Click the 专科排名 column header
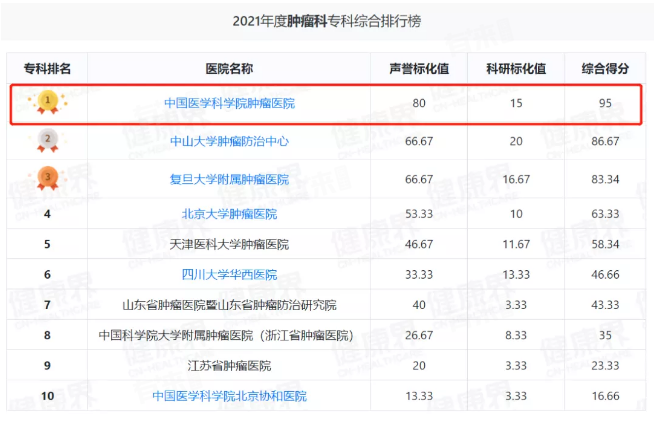 pyautogui.click(x=47, y=68)
